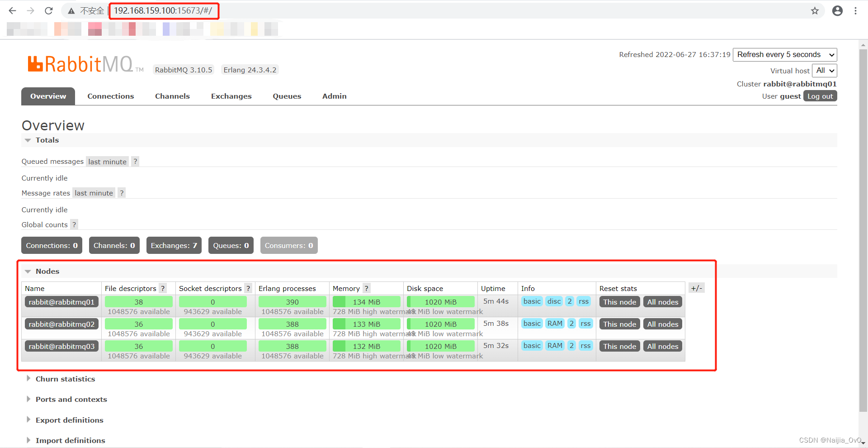Screen dimensions: 868x448
Task: Open help for Queued messages
Action: (x=135, y=162)
